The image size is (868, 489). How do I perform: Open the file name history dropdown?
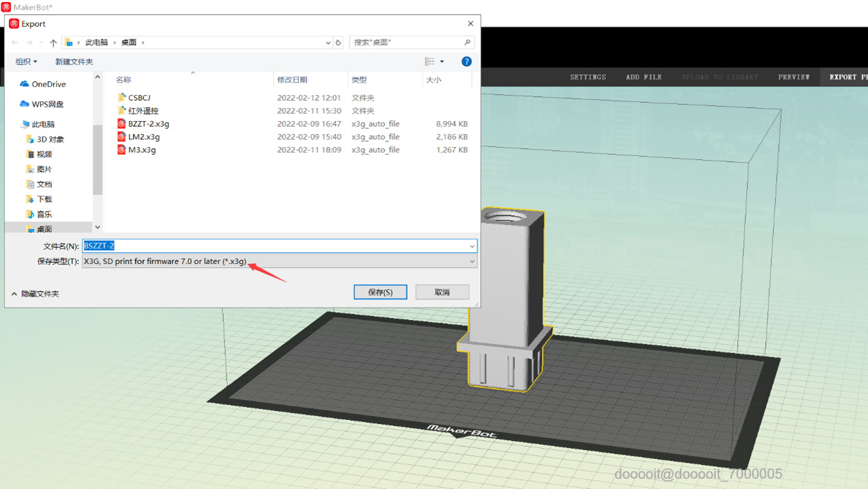[471, 246]
